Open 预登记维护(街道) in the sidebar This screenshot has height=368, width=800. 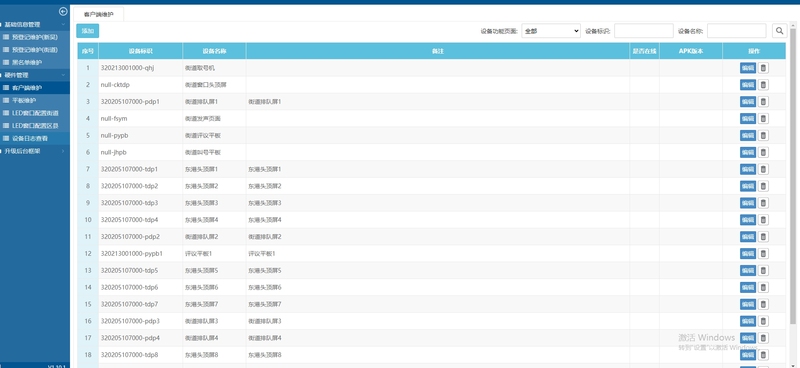point(35,50)
